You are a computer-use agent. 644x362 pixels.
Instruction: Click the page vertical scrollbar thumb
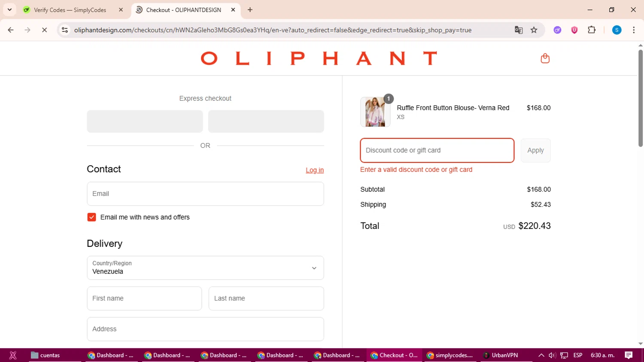(x=640, y=98)
